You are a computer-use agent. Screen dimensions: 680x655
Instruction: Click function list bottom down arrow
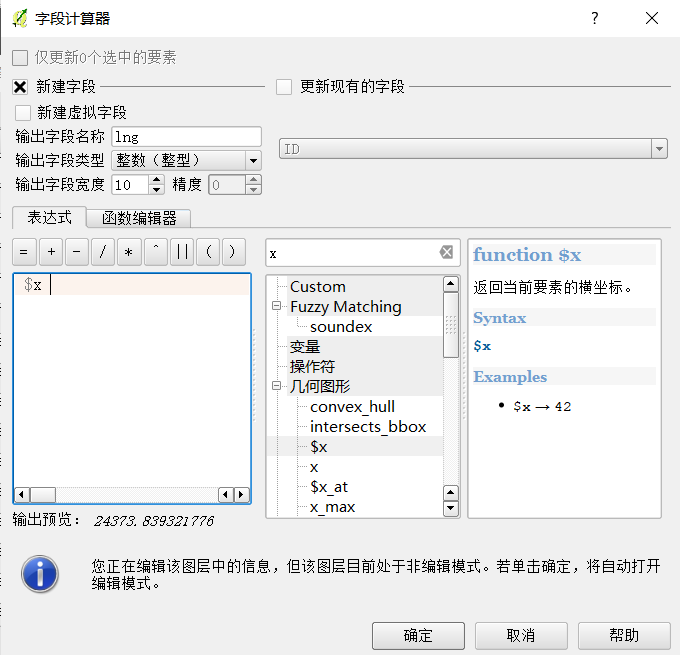451,508
